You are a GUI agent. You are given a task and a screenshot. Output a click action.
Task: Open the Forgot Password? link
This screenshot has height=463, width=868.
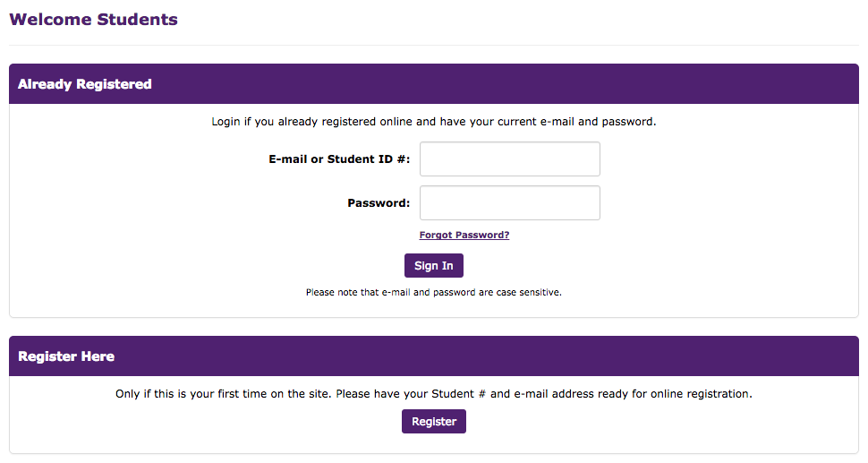[x=464, y=236]
